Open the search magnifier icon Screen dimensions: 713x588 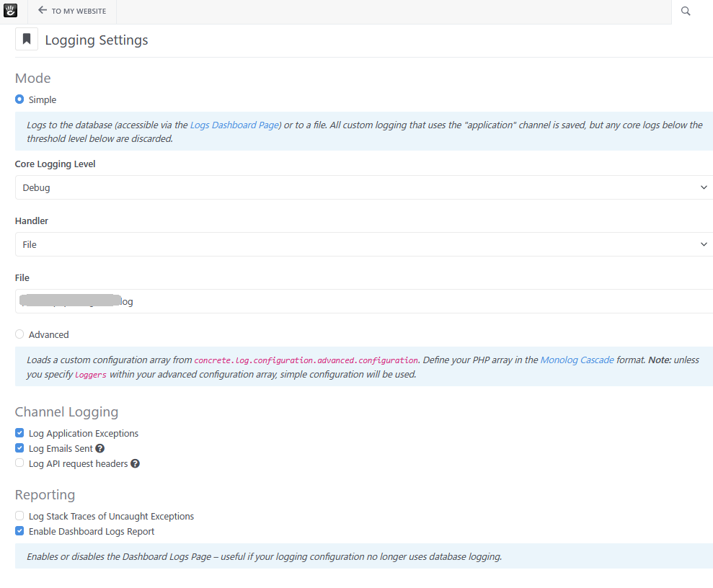[x=686, y=12]
